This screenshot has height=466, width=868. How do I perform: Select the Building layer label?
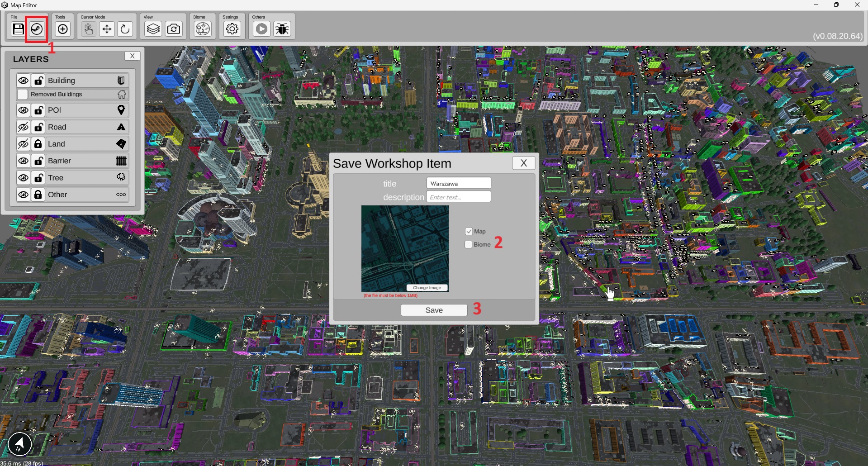pyautogui.click(x=62, y=81)
